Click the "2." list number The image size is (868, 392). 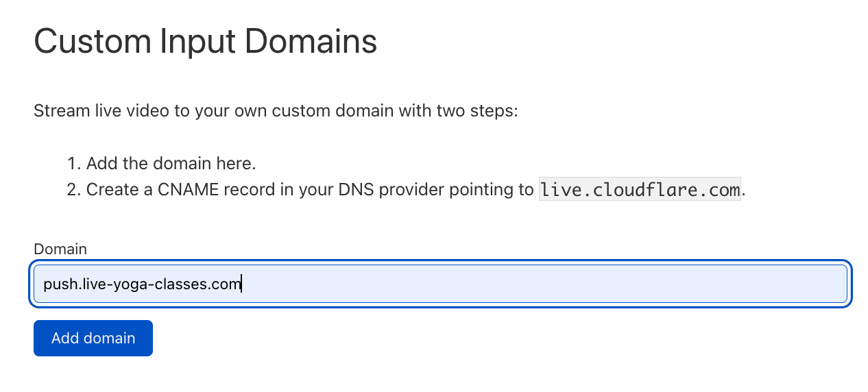coord(74,190)
